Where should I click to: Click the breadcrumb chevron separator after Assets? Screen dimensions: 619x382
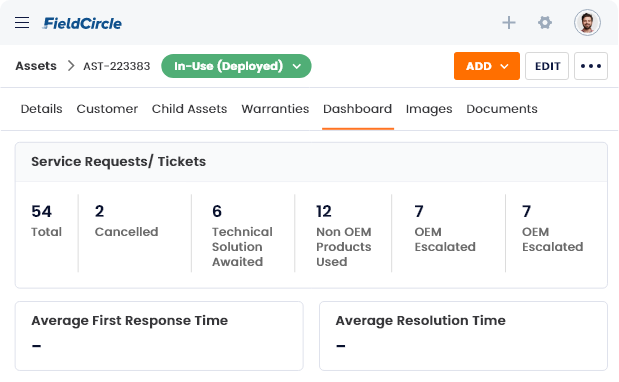[x=71, y=66]
